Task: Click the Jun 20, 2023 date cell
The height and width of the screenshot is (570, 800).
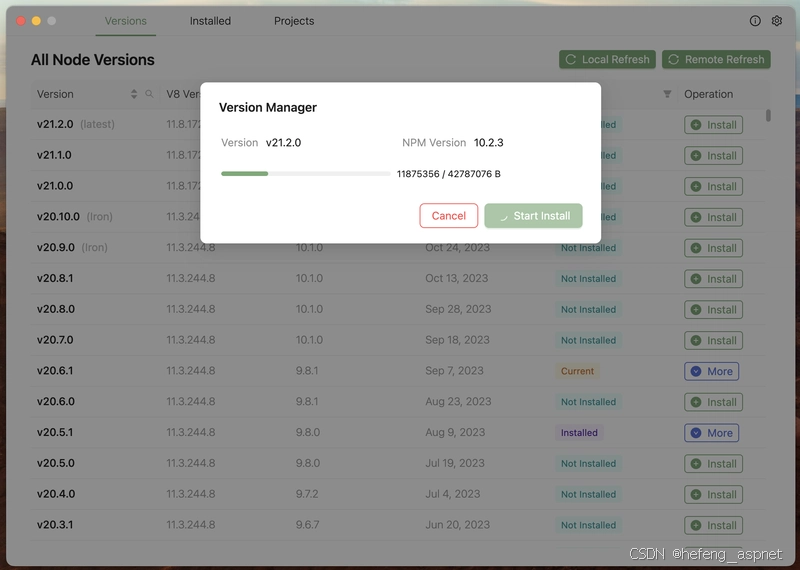Action: tap(457, 525)
